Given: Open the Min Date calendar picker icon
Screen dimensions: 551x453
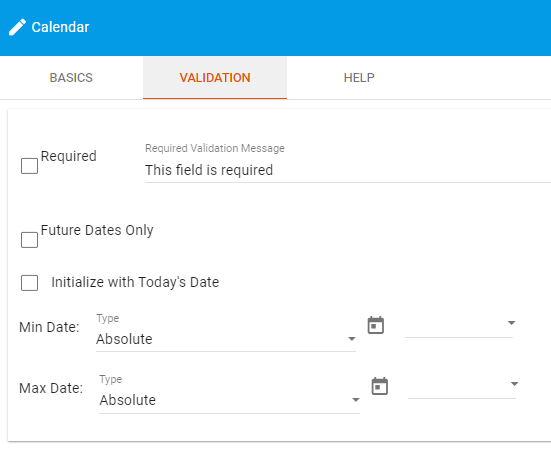Looking at the screenshot, I should click(376, 325).
